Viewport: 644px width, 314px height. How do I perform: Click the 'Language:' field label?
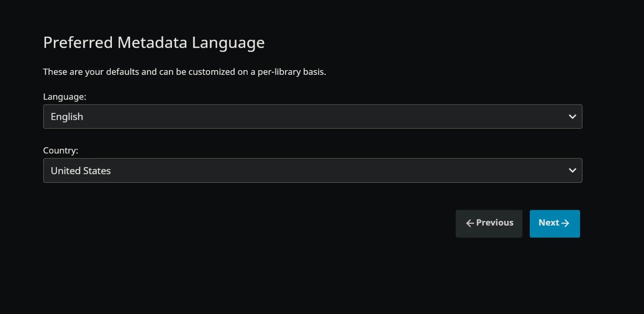tap(65, 97)
